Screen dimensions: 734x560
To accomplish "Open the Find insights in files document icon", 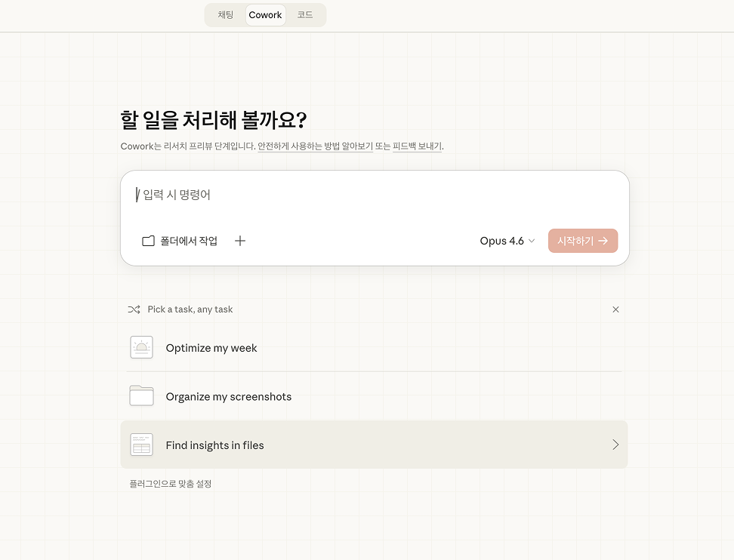I will [141, 445].
